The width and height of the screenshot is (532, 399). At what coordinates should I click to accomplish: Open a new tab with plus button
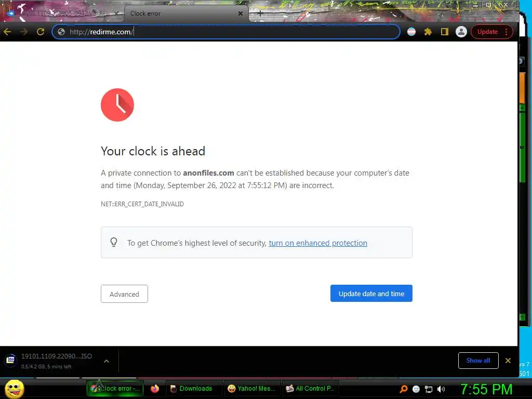point(260,13)
